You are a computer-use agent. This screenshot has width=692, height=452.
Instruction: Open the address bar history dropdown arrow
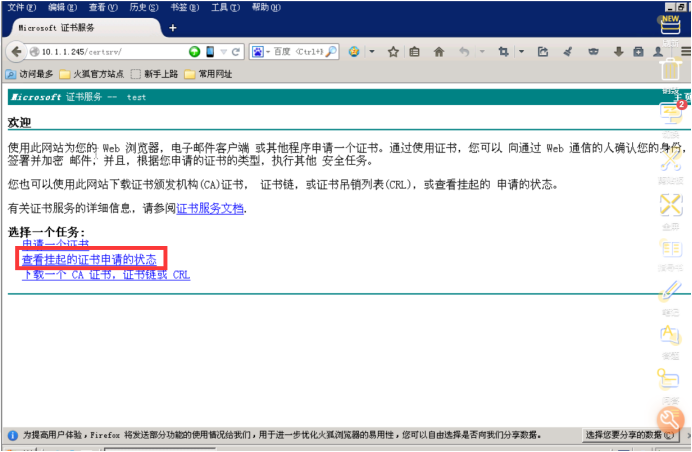(x=224, y=52)
